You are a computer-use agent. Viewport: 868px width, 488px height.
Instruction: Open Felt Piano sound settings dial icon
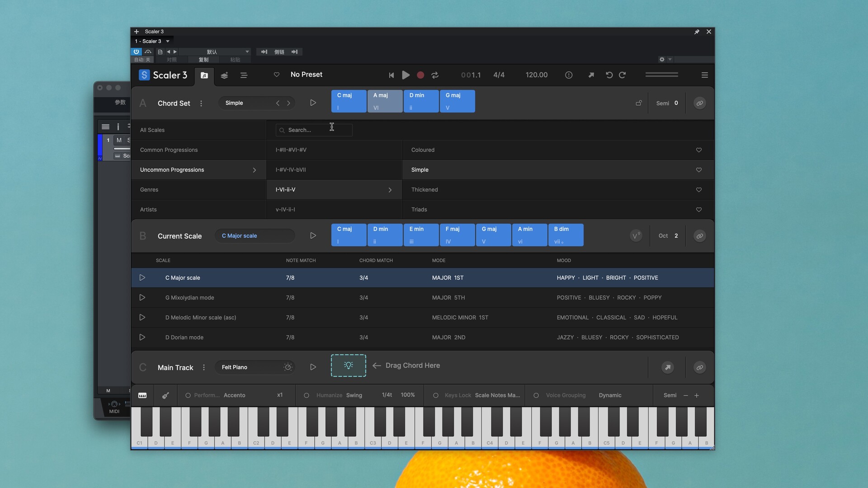[x=288, y=367]
